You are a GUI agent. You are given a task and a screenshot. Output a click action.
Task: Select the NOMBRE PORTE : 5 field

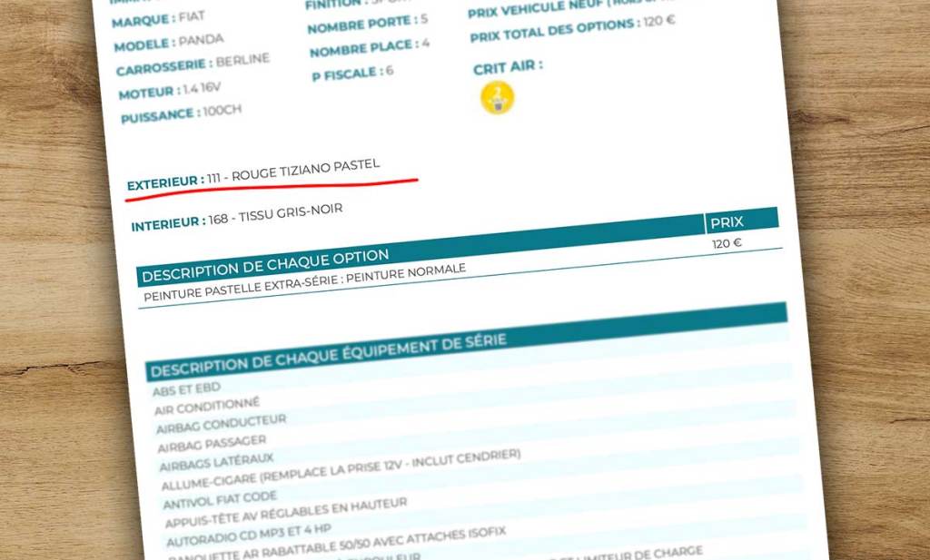(367, 24)
